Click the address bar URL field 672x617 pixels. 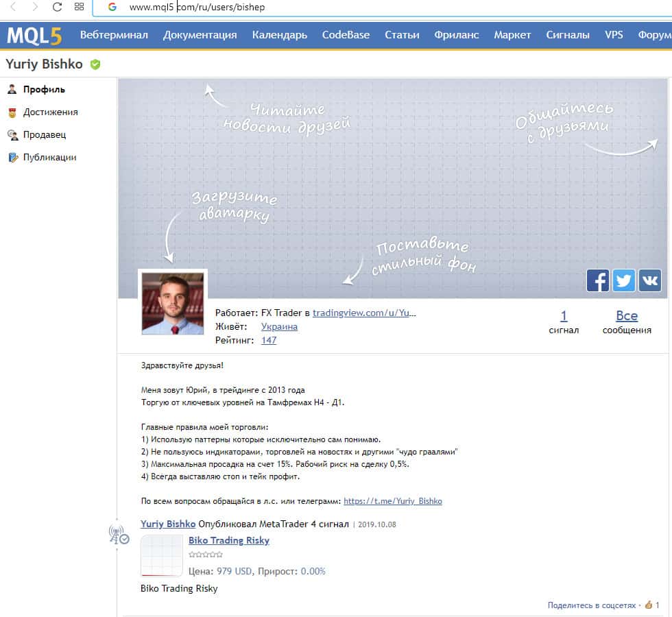pos(381,8)
